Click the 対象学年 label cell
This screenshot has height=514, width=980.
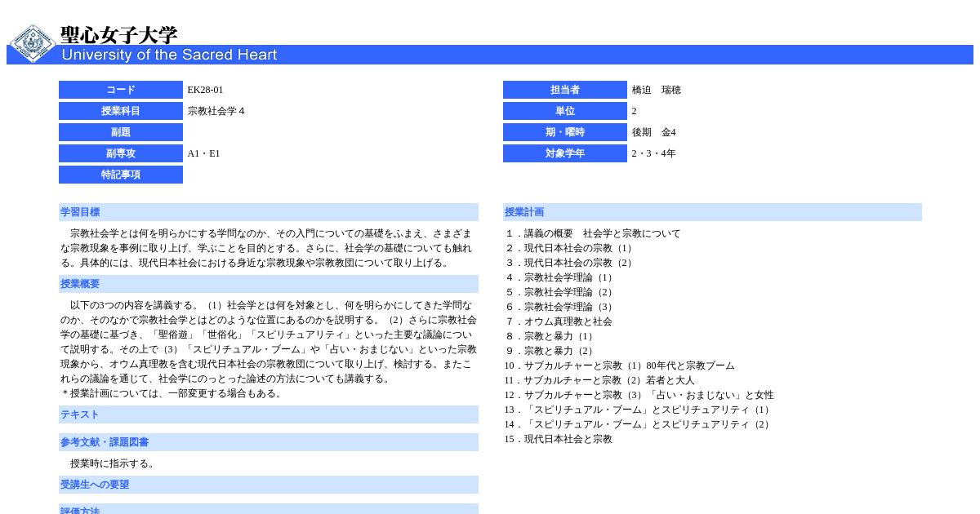pos(565,153)
